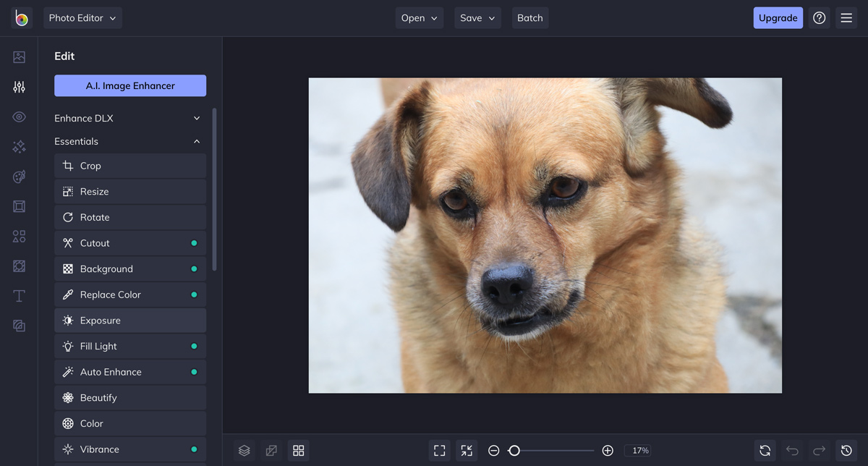
Task: Click the dog photo on canvas
Action: point(545,235)
